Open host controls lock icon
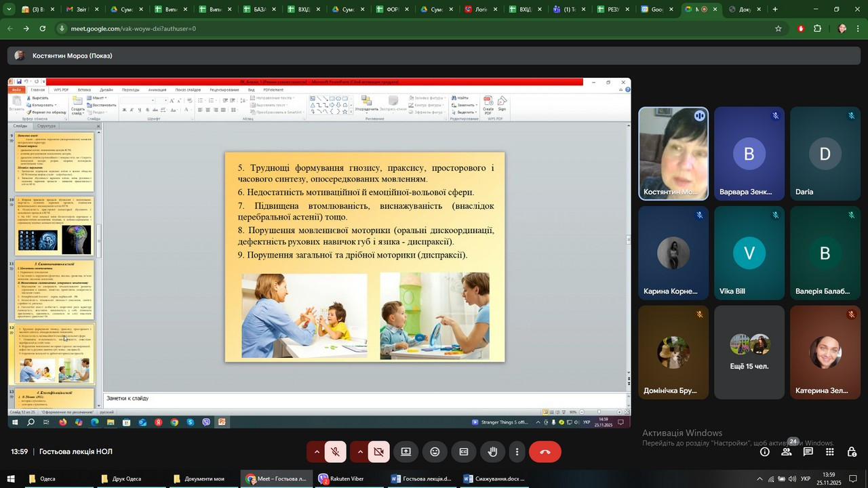This screenshot has height=488, width=868. pyautogui.click(x=850, y=451)
